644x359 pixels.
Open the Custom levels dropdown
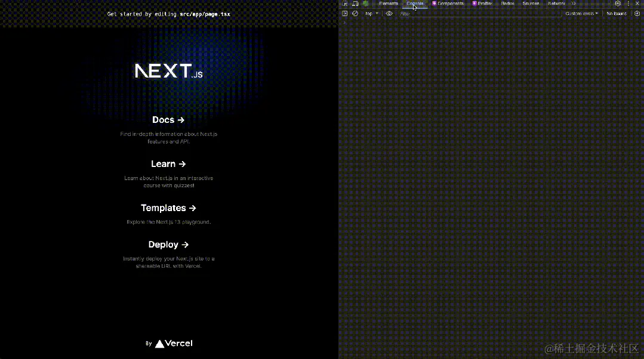(x=581, y=14)
